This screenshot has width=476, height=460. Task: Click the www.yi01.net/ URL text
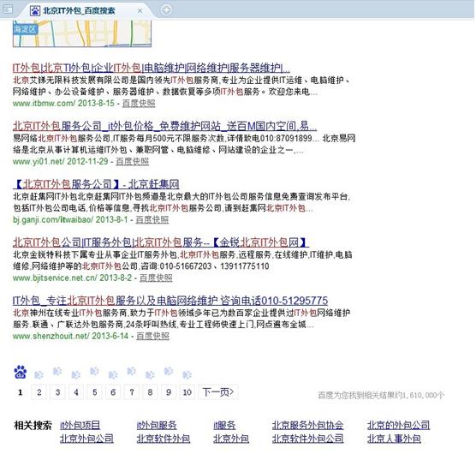(x=39, y=161)
